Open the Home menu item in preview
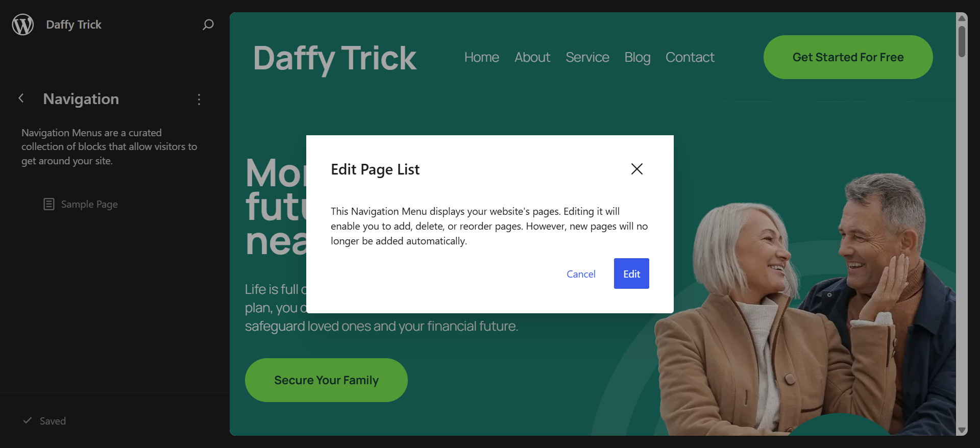The width and height of the screenshot is (980, 448). tap(481, 57)
